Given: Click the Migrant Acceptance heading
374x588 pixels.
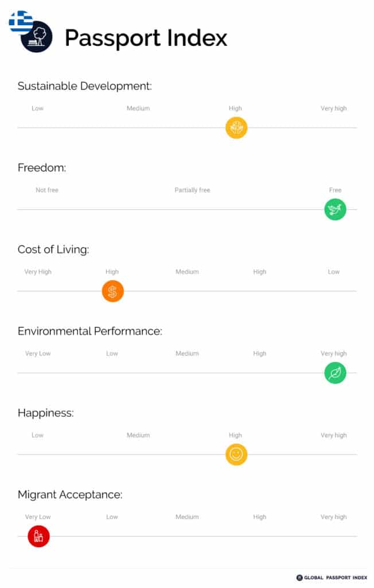Looking at the screenshot, I should coord(70,494).
